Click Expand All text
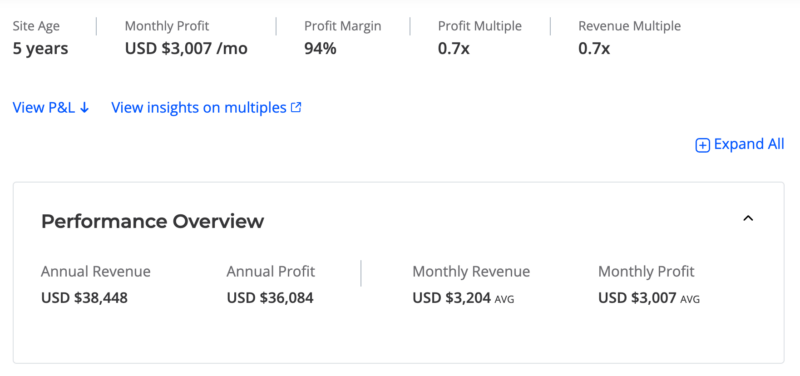Image resolution: width=800 pixels, height=376 pixels. click(x=748, y=144)
